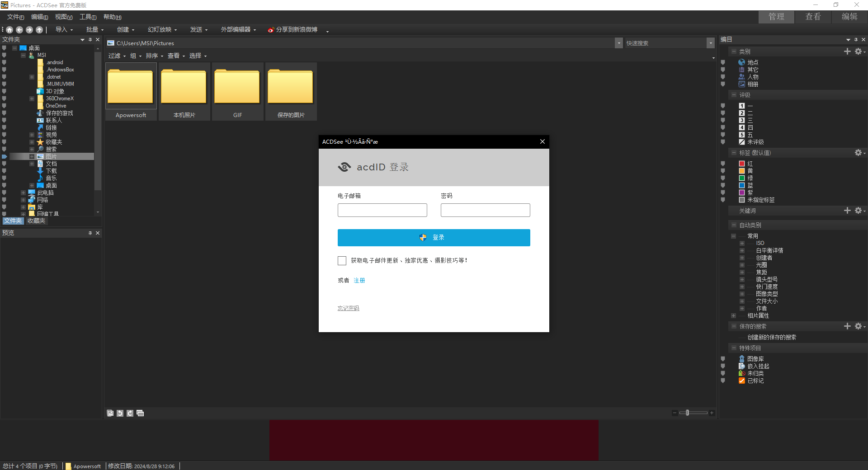Viewport: 868px width, 470px height.
Task: Click the rotate-right icon below the file list
Action: tap(130, 413)
